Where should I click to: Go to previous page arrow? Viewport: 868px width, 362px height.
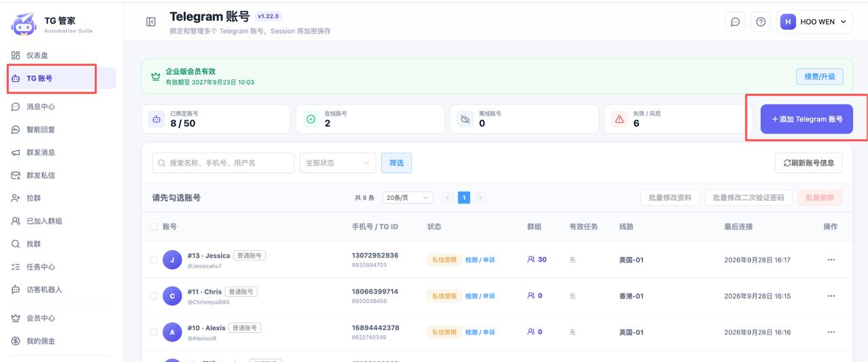pyautogui.click(x=448, y=197)
